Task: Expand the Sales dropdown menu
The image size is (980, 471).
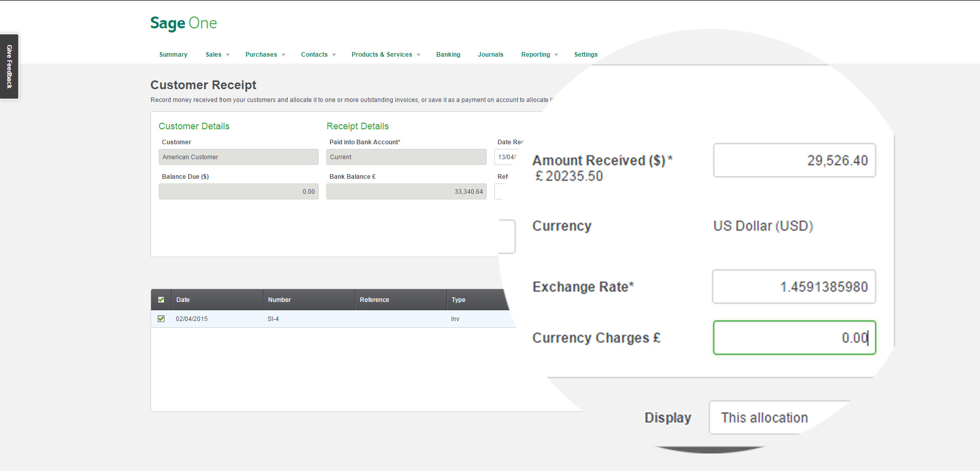Action: point(217,54)
